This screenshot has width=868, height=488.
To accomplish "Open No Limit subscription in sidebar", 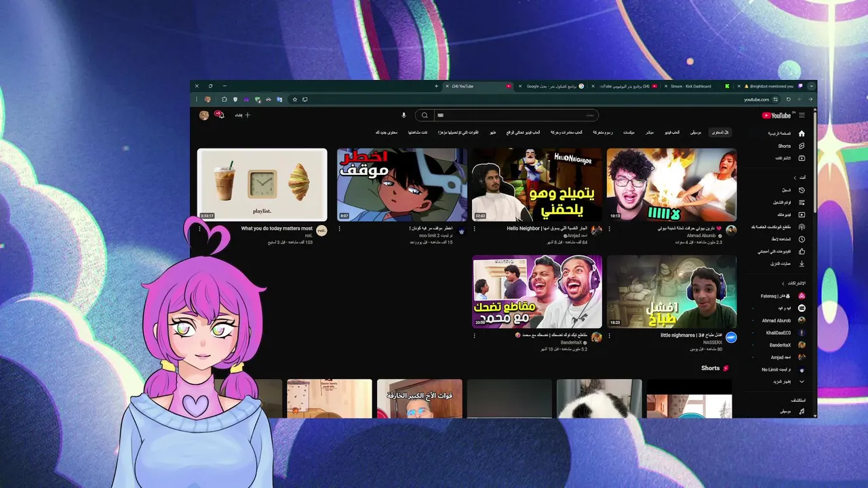I will pyautogui.click(x=782, y=369).
